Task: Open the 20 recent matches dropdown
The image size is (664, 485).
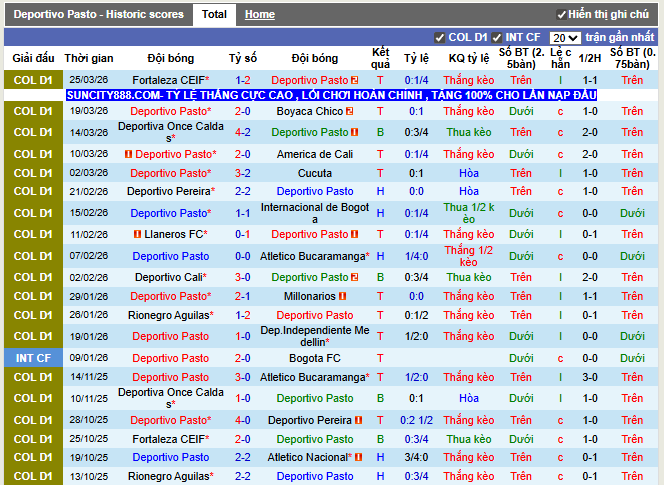Action: click(565, 38)
